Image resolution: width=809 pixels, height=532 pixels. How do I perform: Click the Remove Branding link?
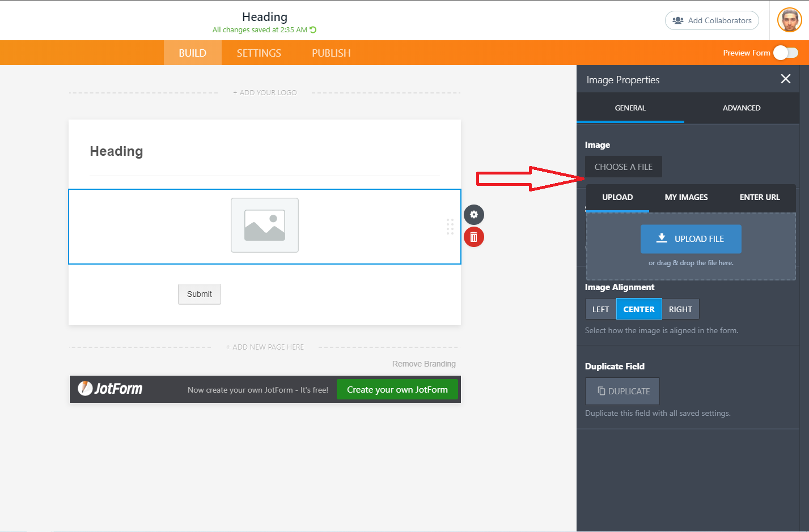coord(423,364)
